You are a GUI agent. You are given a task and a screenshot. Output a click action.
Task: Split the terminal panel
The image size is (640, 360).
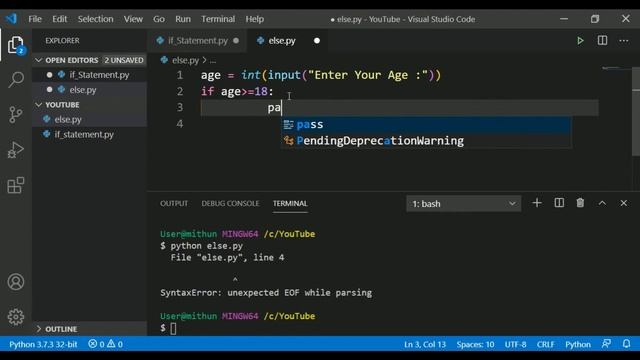[559, 203]
